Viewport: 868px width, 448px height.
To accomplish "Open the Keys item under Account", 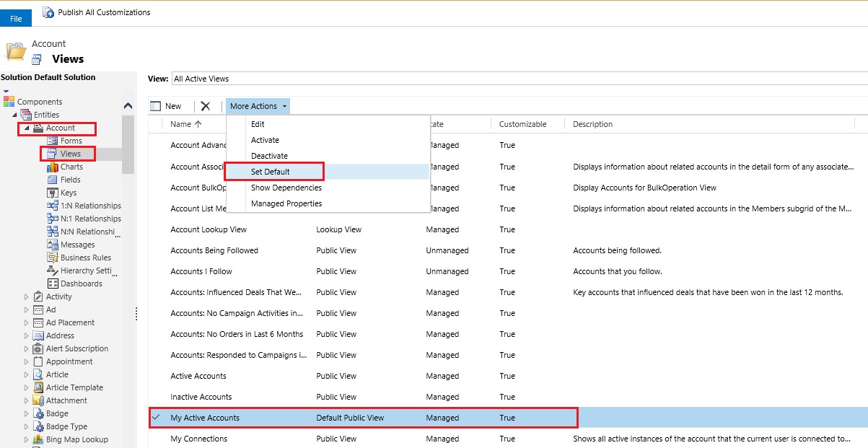I will pyautogui.click(x=69, y=193).
